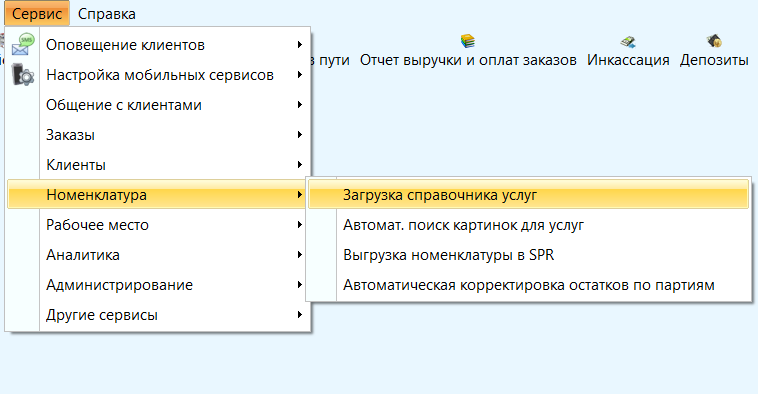758x394 pixels.
Task: Expand arrow next to Администрирование
Action: pyautogui.click(x=300, y=285)
